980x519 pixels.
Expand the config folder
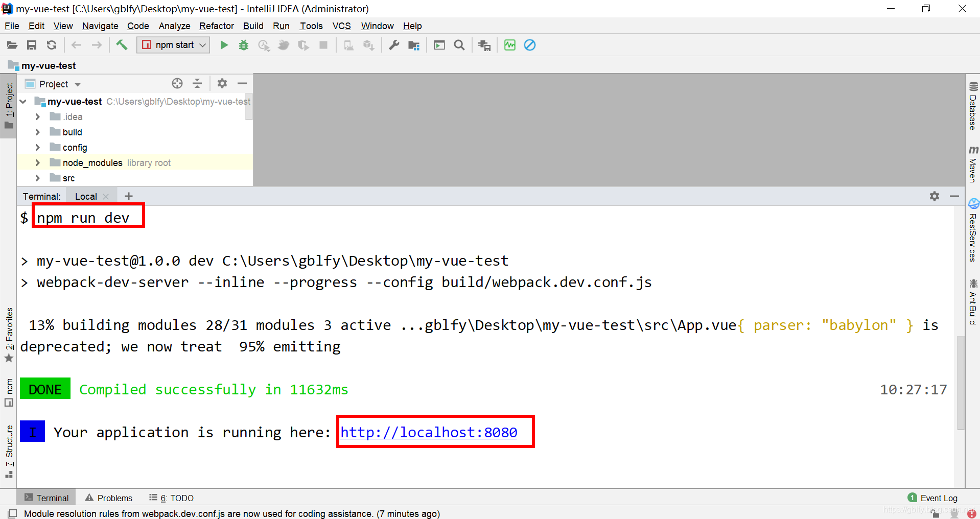click(37, 148)
